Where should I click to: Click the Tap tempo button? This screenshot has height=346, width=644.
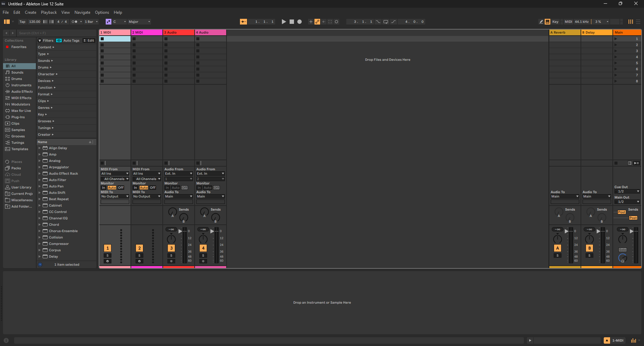click(x=22, y=21)
